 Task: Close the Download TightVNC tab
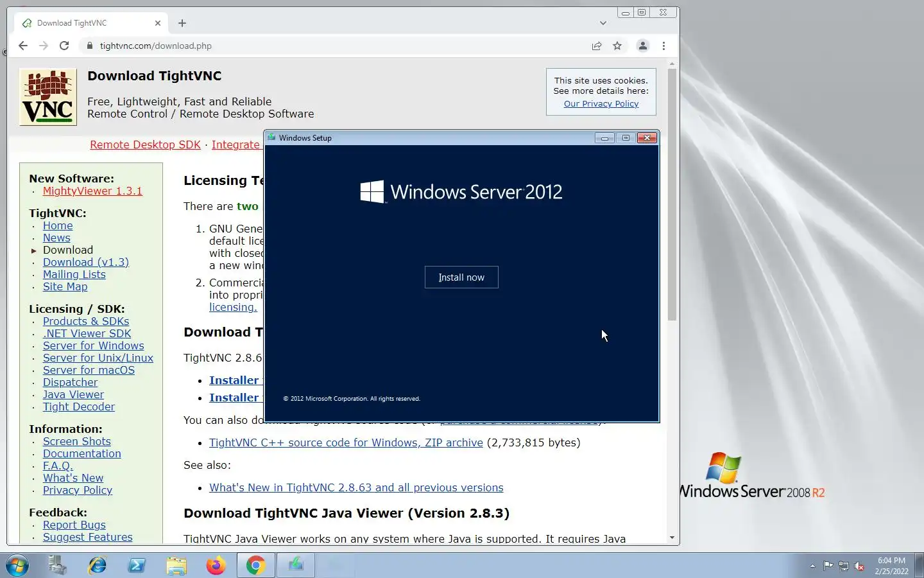(x=158, y=23)
